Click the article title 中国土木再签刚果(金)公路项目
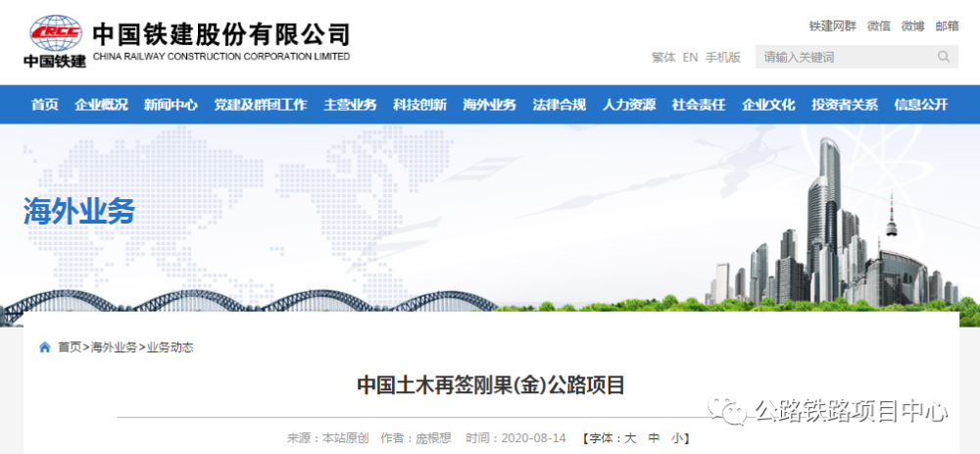 tap(491, 384)
